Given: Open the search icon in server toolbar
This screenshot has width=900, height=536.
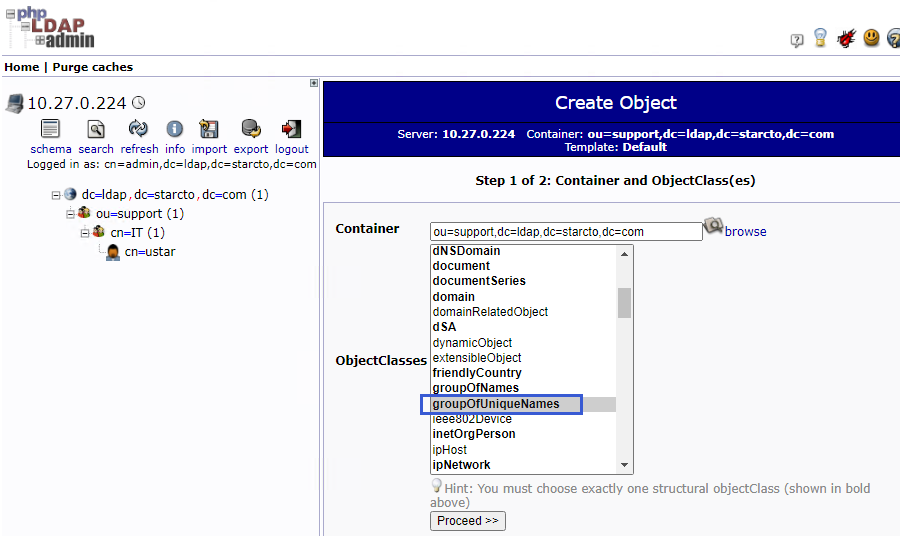Looking at the screenshot, I should [96, 129].
